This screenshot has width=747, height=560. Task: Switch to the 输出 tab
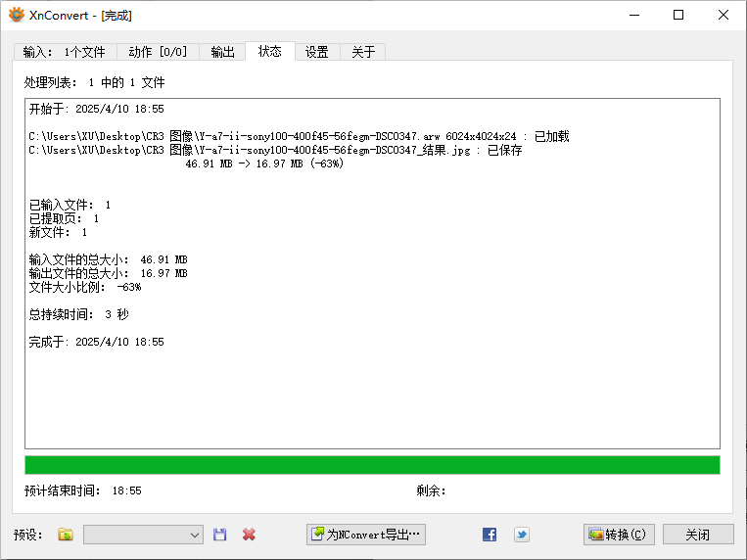click(222, 52)
